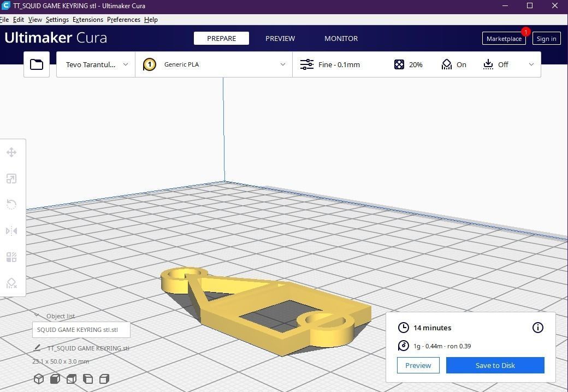Switch to 3D perspective view cube icon
This screenshot has height=392, width=568.
pyautogui.click(x=39, y=379)
